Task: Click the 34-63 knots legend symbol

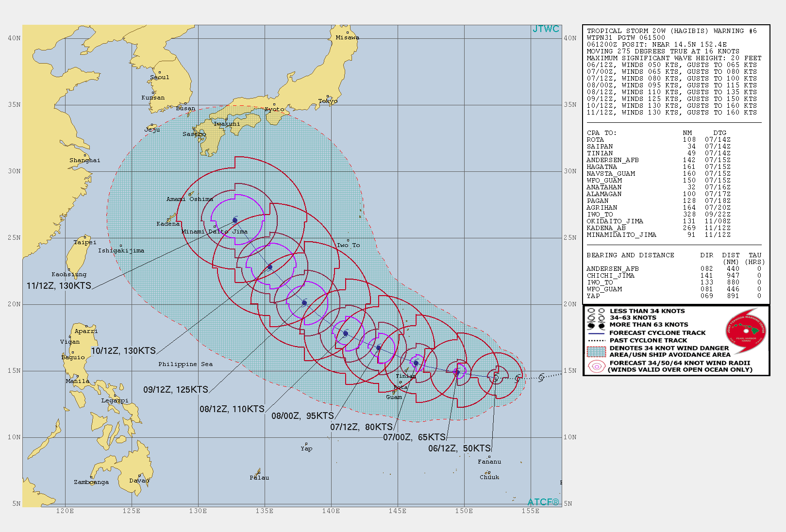Action: (x=596, y=318)
